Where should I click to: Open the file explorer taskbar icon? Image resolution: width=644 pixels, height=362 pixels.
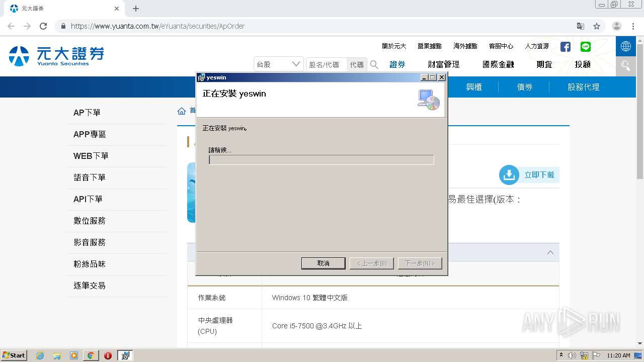pos(57,355)
